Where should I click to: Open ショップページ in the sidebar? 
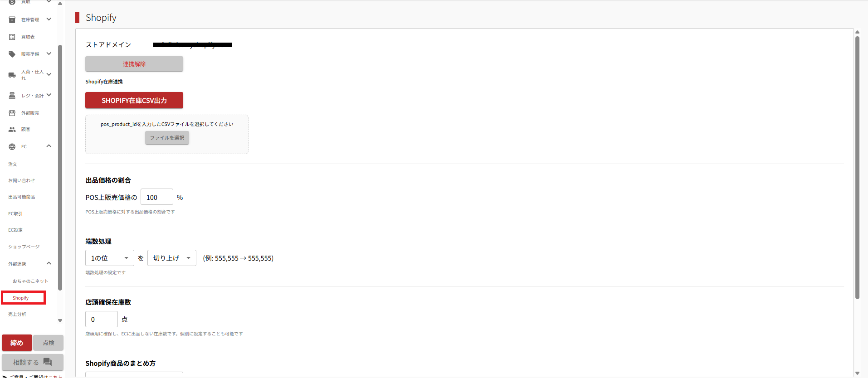click(24, 247)
